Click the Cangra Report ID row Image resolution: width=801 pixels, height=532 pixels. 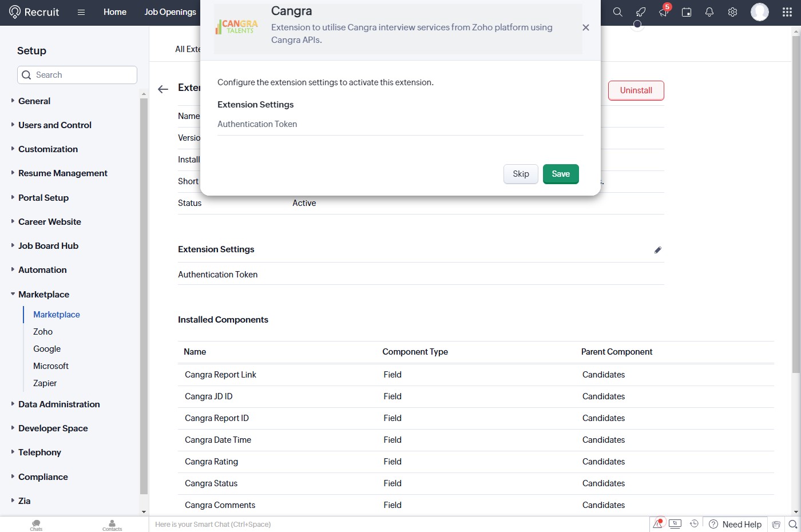(x=476, y=418)
